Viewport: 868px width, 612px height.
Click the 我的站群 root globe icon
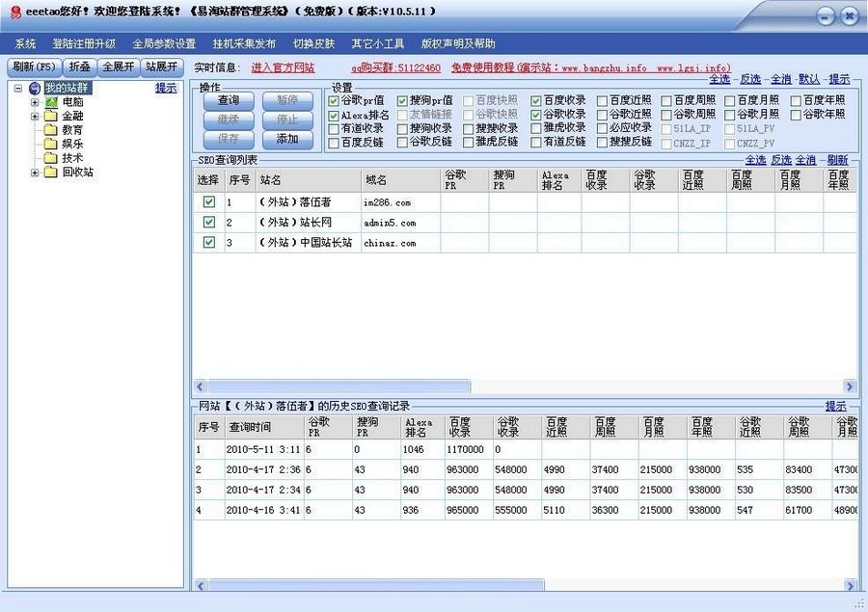35,88
